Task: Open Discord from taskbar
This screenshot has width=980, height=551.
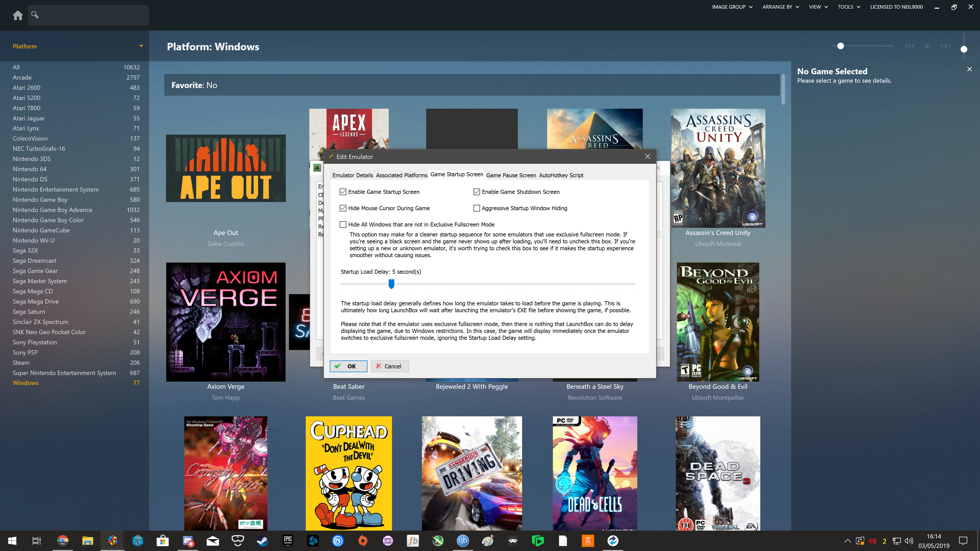Action: point(188,541)
